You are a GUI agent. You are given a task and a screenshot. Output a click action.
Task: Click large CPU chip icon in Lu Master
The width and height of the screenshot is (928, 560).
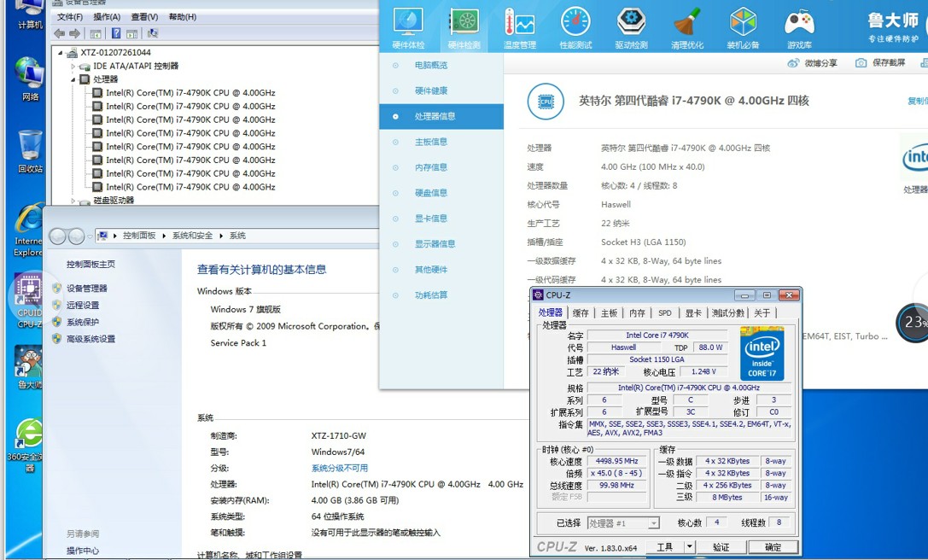(545, 102)
